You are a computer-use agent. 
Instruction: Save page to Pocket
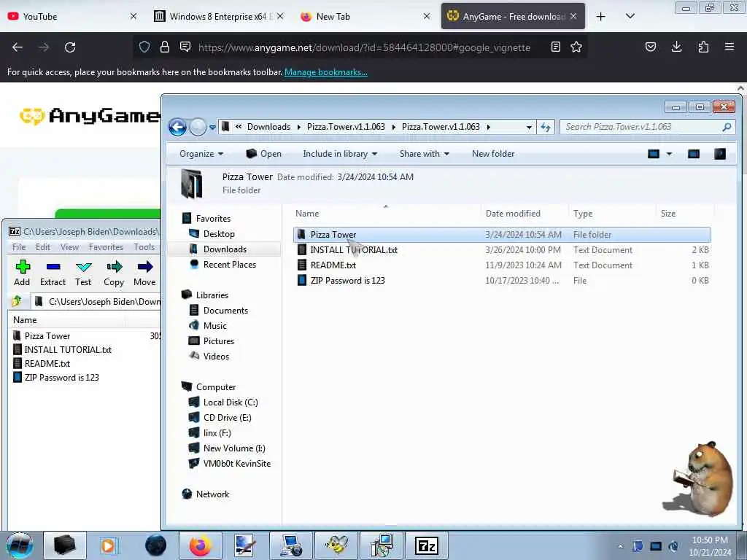point(650,47)
